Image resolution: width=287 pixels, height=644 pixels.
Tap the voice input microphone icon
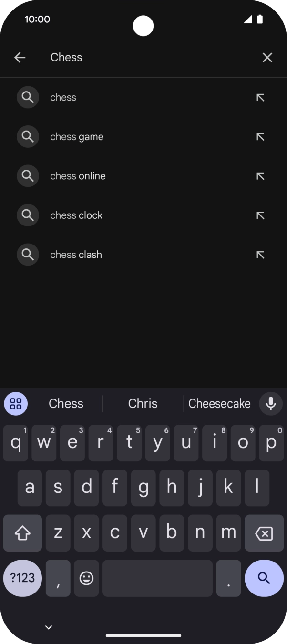pyautogui.click(x=271, y=404)
